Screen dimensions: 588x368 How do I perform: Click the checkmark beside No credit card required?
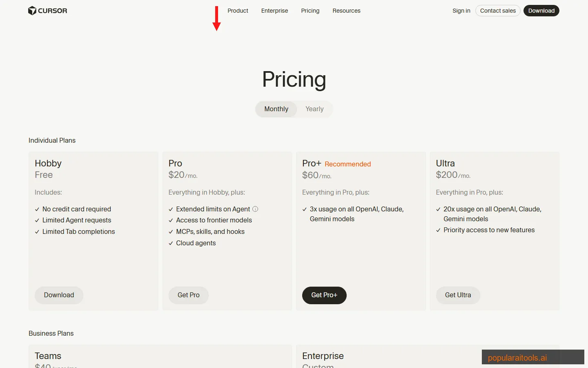(37, 209)
